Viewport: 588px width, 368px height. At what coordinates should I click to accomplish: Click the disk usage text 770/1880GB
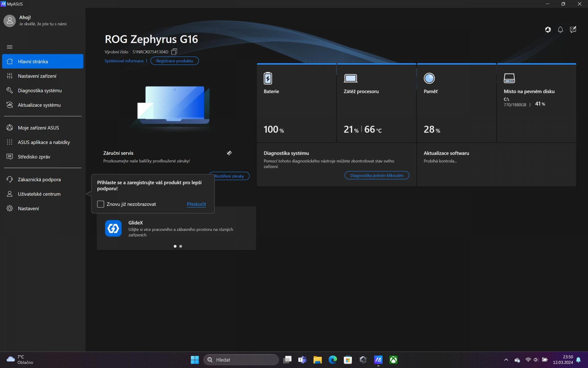[515, 105]
